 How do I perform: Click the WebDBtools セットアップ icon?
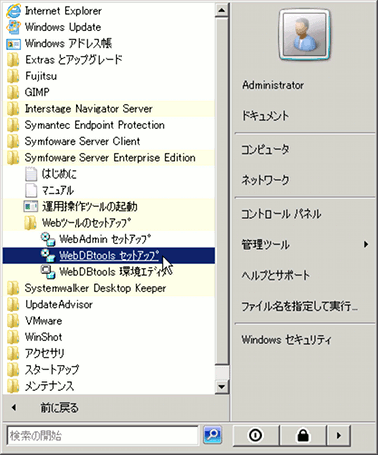(48, 255)
